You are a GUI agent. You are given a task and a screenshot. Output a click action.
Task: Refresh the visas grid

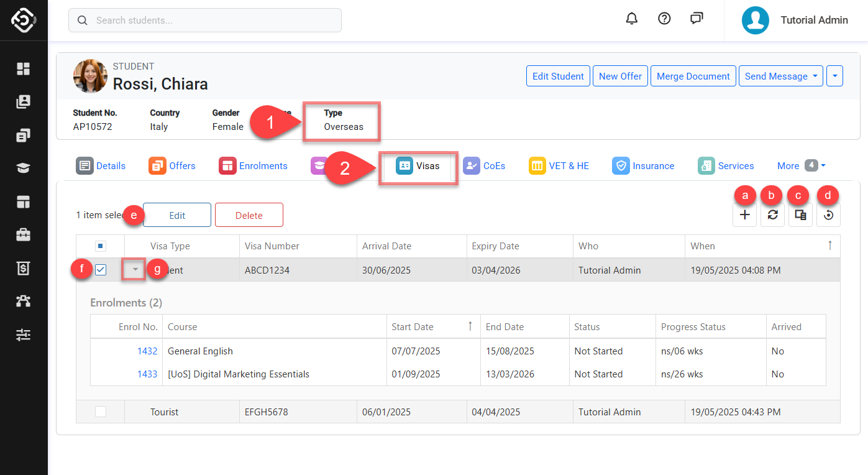click(x=772, y=215)
